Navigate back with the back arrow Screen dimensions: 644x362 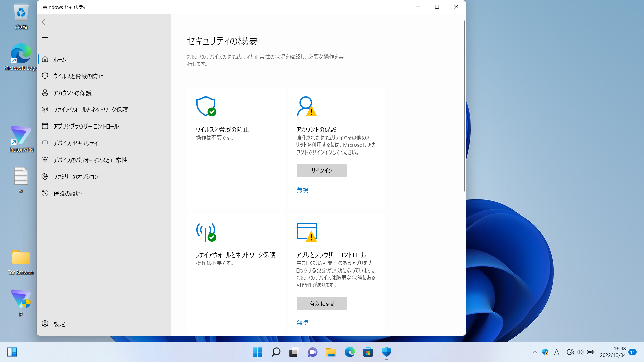tap(45, 22)
